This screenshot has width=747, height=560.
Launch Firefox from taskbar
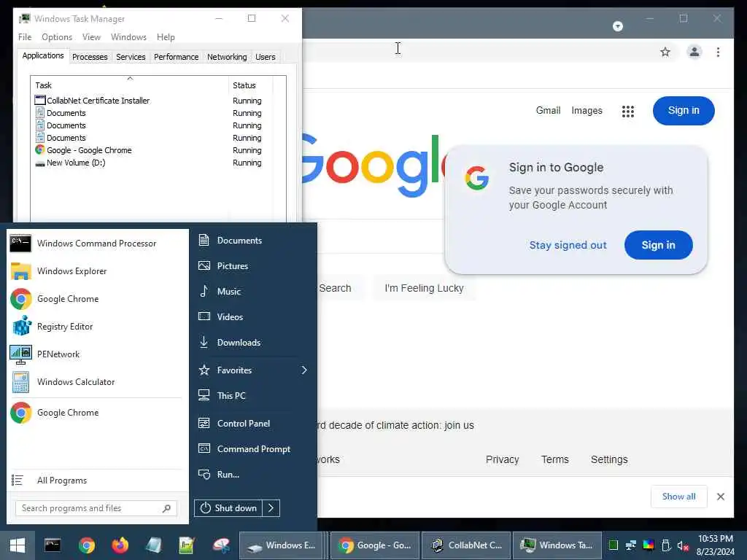[x=120, y=545]
